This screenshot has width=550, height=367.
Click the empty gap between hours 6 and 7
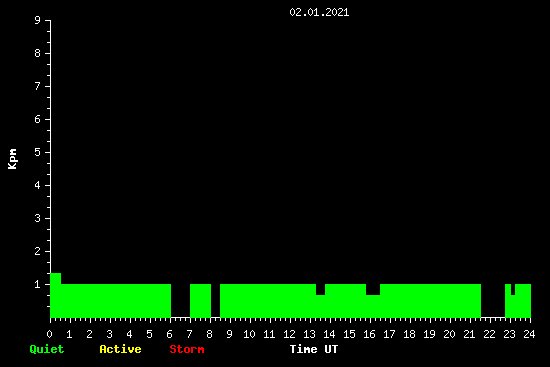click(x=180, y=301)
